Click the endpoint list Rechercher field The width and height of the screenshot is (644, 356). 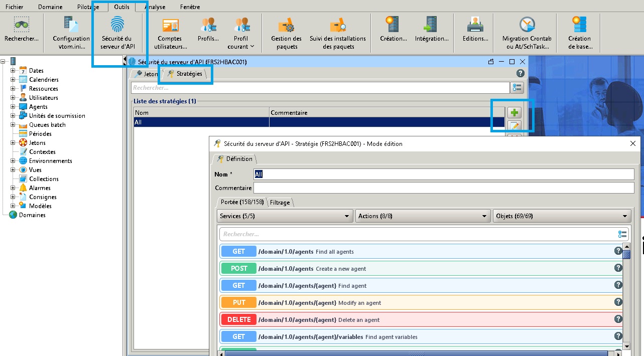pos(418,234)
